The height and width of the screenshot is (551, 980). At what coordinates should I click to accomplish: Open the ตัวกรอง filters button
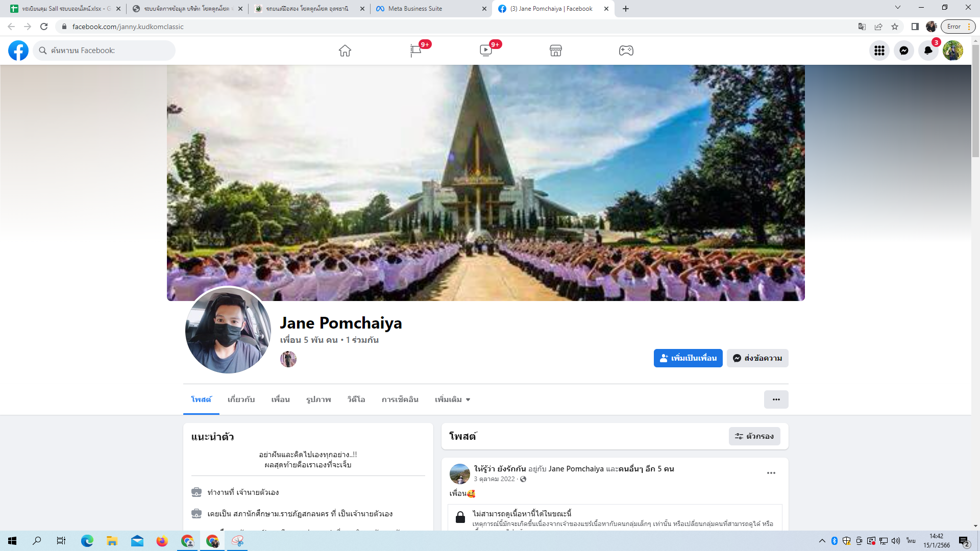tap(754, 436)
